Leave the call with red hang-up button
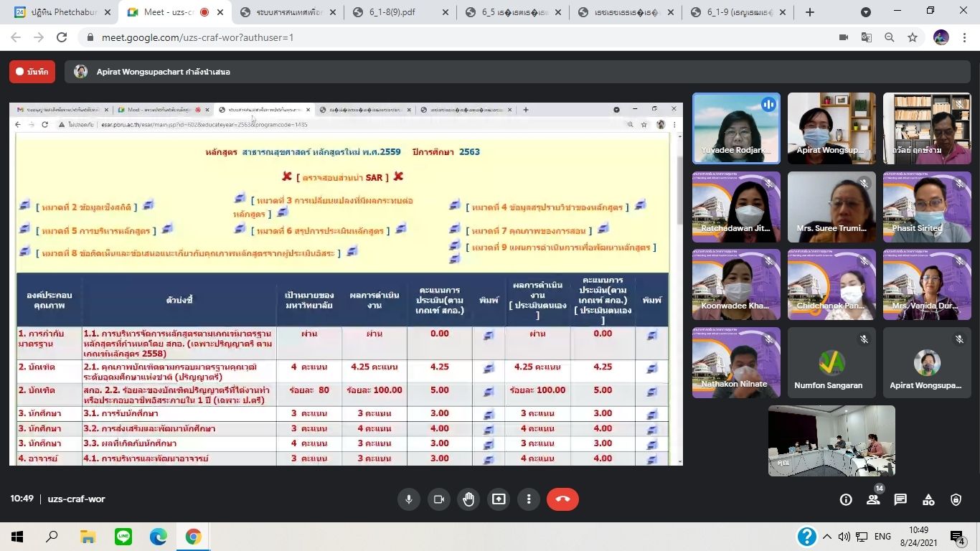Viewport: 980px width, 551px height. (562, 499)
